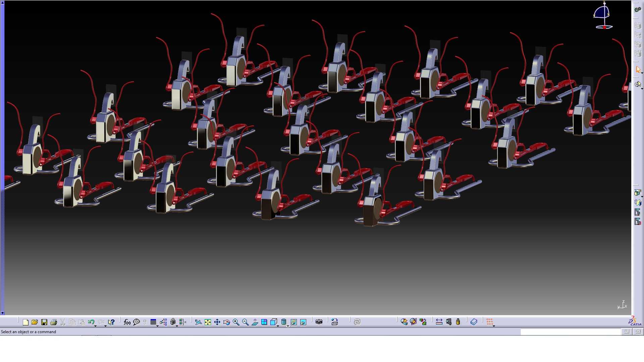
Task: Expand right-toolbar gear cursor dropdown
Action: coord(642,88)
